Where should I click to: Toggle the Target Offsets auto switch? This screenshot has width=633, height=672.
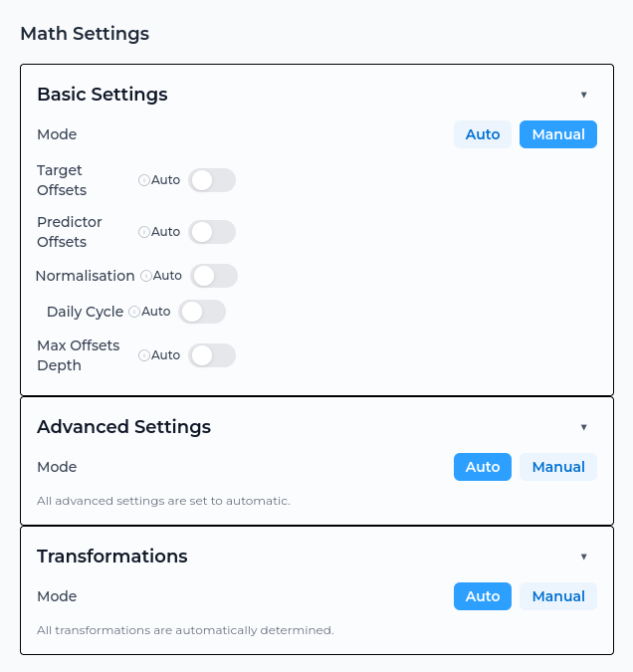point(212,180)
